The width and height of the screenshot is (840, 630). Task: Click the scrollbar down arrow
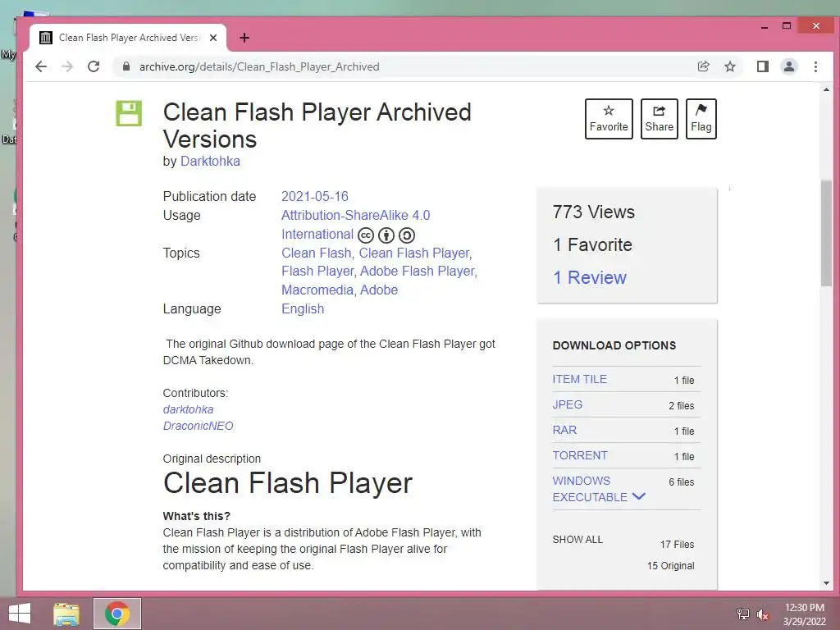826,583
